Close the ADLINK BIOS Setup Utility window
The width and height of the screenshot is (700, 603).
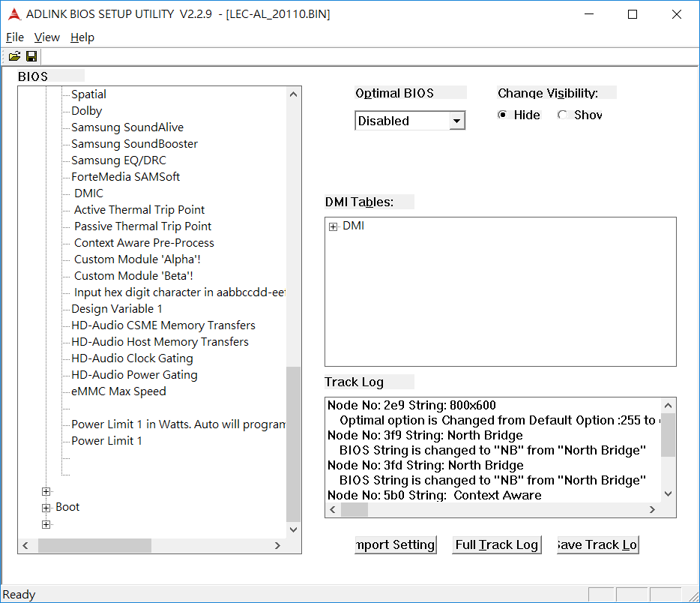click(x=677, y=14)
